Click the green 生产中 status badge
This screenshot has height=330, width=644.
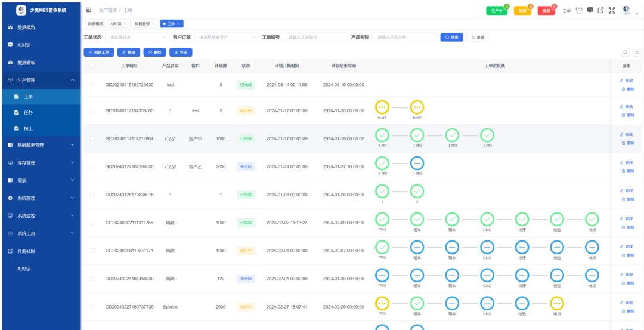point(497,11)
